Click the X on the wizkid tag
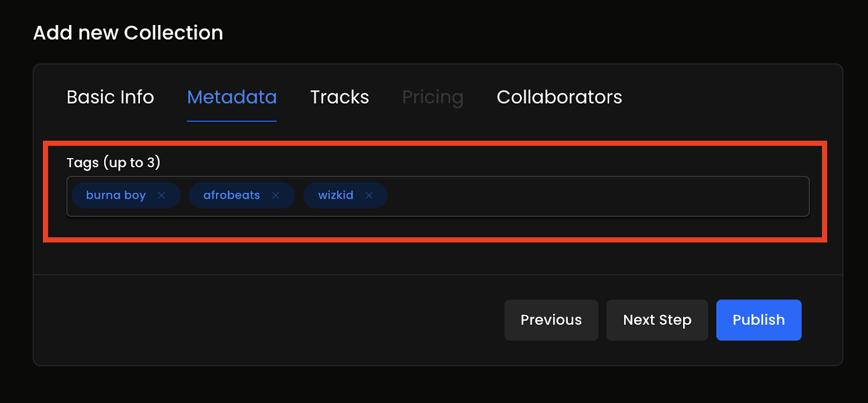Image resolution: width=868 pixels, height=403 pixels. click(369, 196)
